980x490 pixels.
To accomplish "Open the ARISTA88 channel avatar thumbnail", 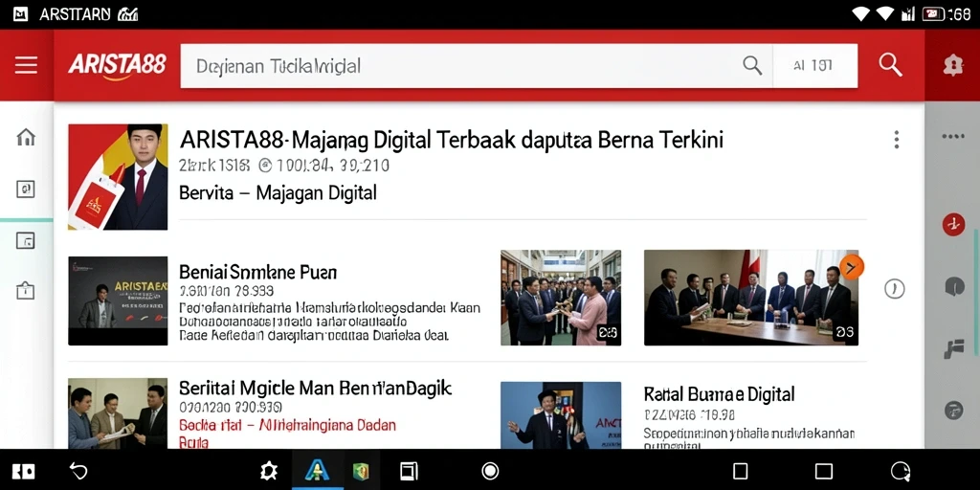I will pyautogui.click(x=118, y=177).
